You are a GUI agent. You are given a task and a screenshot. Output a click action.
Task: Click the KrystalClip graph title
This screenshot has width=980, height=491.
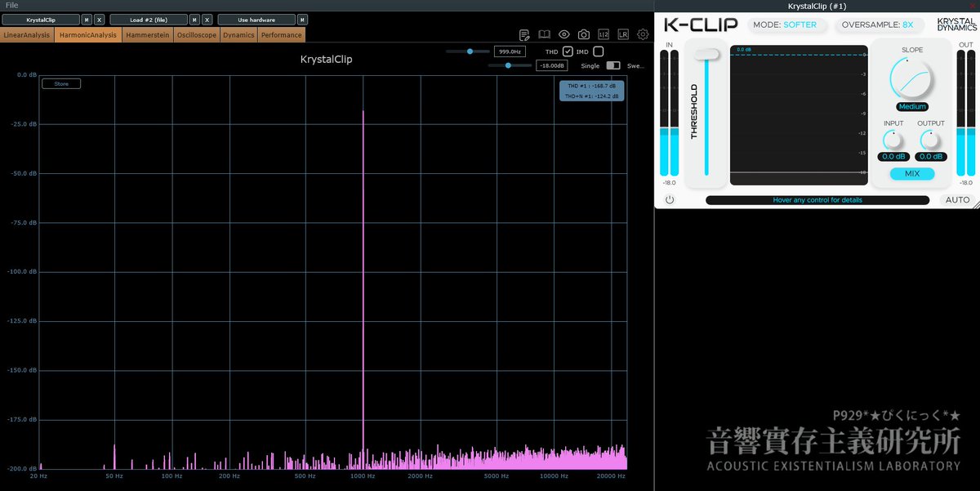click(327, 60)
